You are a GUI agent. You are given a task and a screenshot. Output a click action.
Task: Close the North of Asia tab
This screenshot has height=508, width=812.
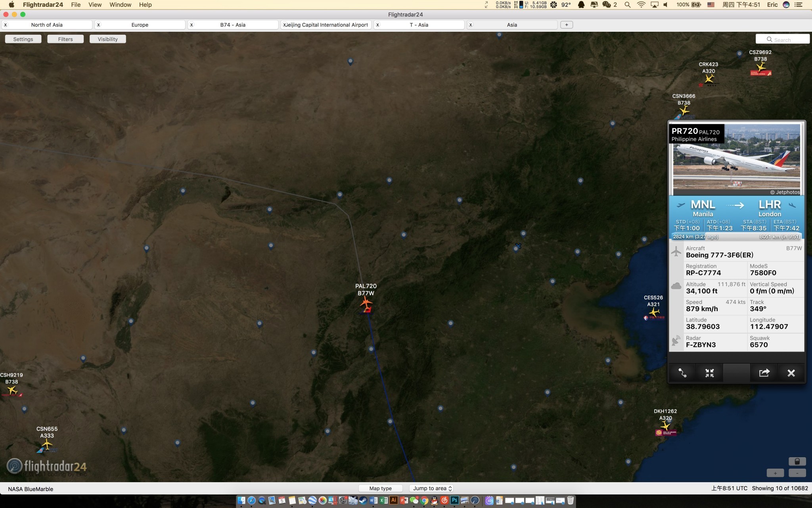pyautogui.click(x=6, y=25)
